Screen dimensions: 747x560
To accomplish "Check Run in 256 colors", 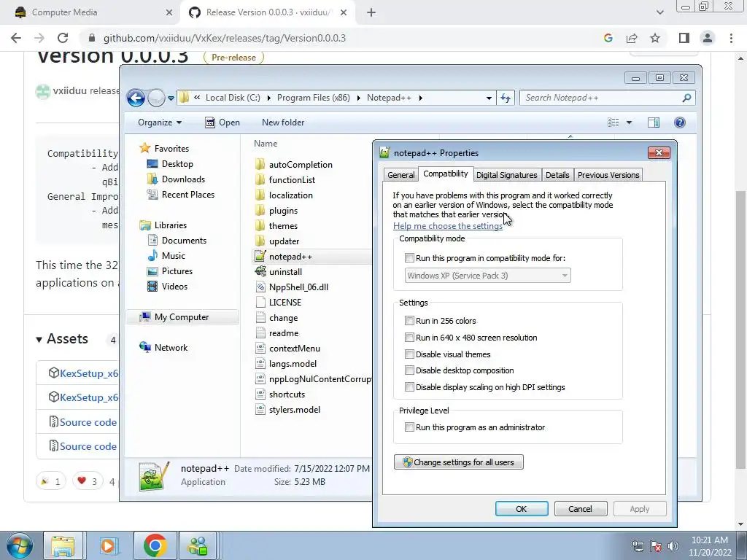I will 409,321.
